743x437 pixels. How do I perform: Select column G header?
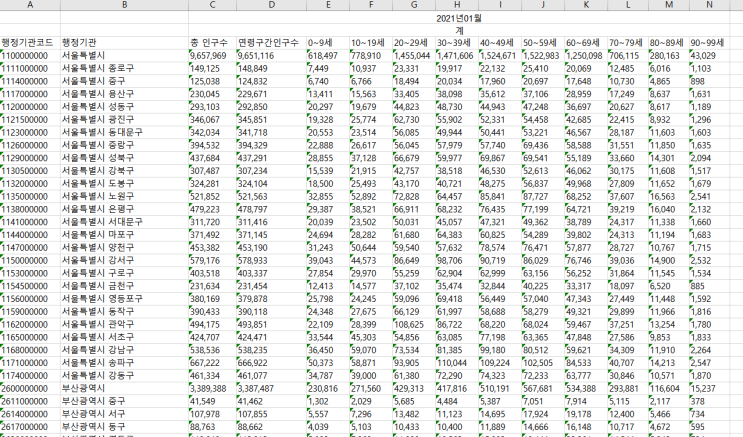[x=414, y=5]
